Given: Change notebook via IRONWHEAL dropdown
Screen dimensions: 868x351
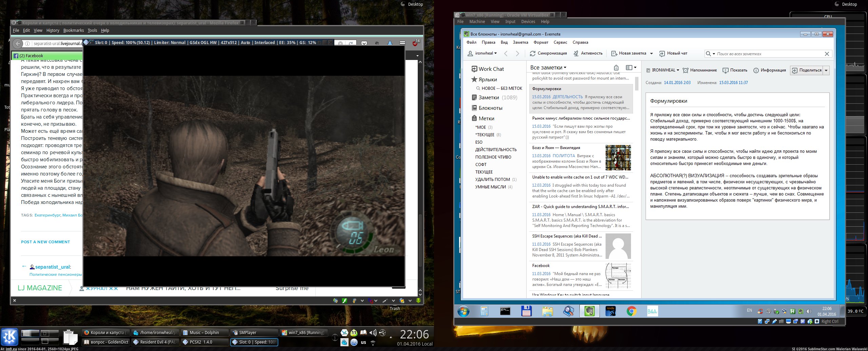Looking at the screenshot, I should (x=663, y=70).
